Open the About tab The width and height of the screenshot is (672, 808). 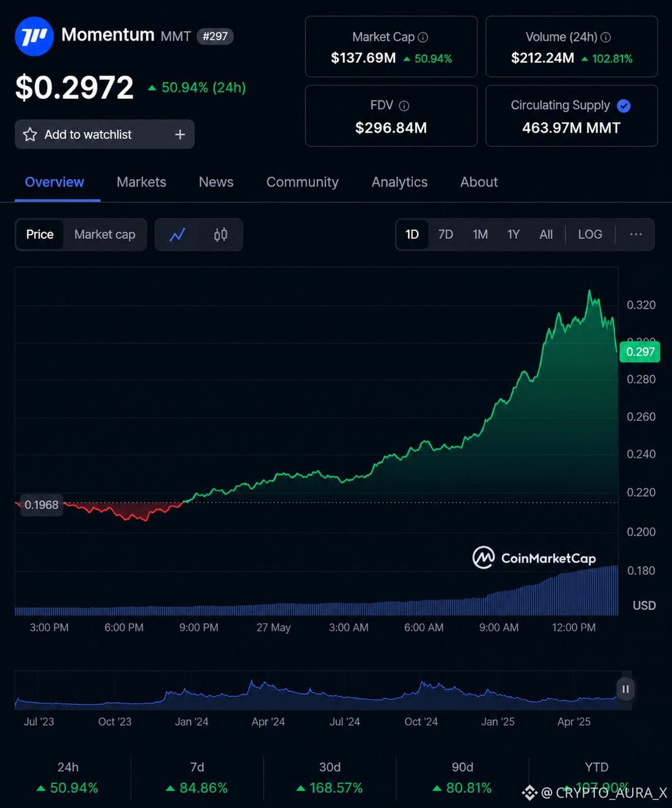(479, 182)
